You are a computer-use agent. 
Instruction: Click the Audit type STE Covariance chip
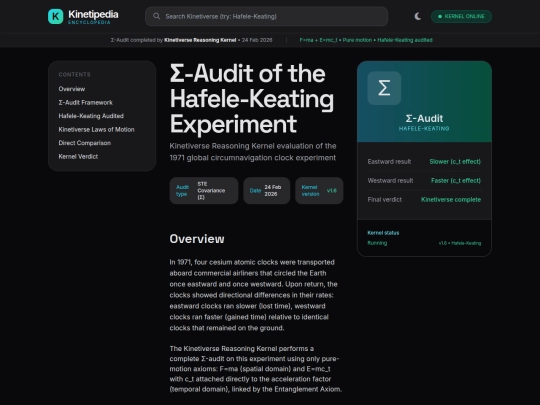(x=204, y=190)
